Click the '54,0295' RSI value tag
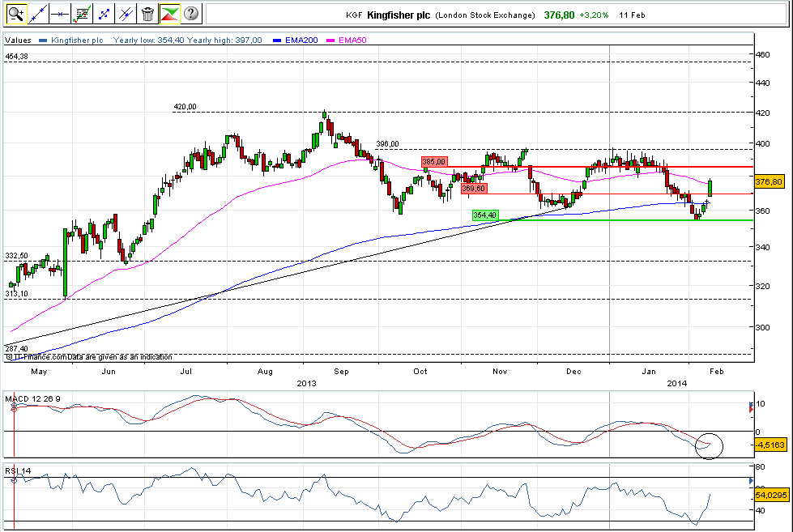This screenshot has height=532, width=793. click(771, 495)
